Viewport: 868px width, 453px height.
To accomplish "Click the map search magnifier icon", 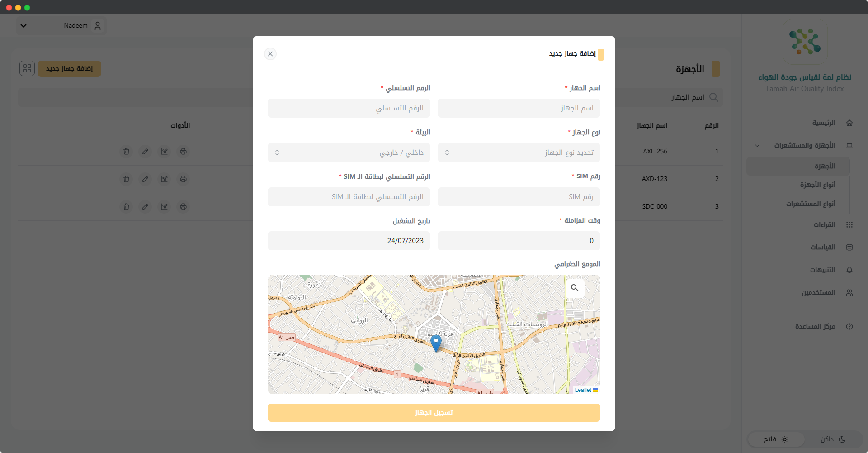I will [575, 288].
